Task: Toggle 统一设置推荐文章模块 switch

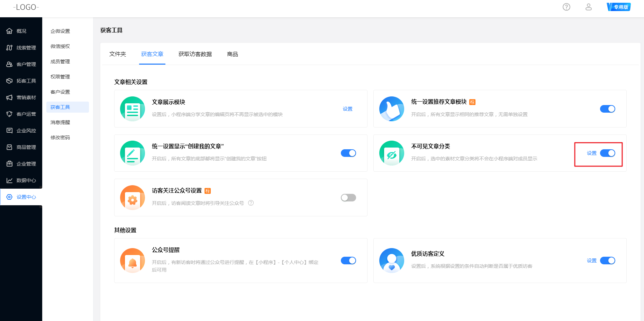Action: click(x=607, y=109)
